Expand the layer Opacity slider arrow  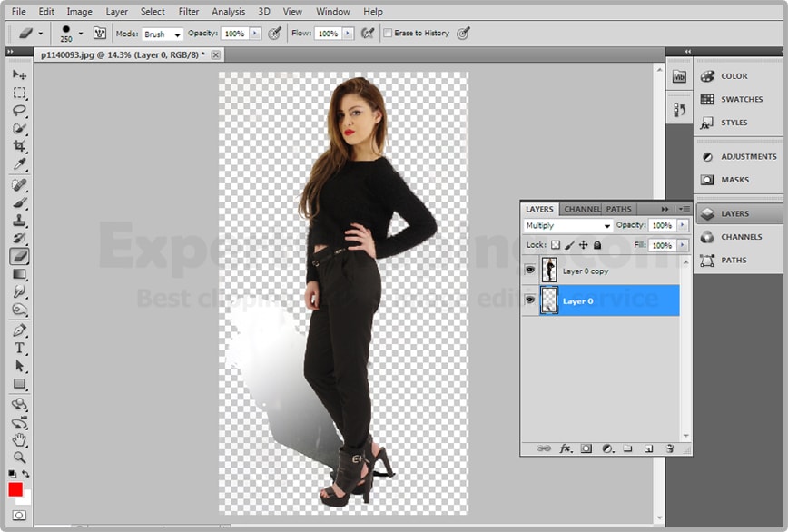point(681,225)
